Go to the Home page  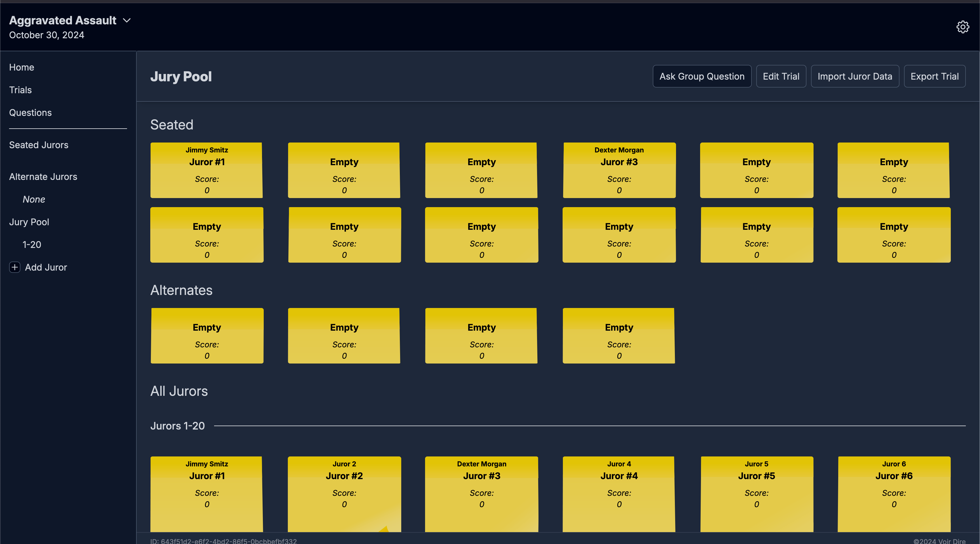(21, 67)
